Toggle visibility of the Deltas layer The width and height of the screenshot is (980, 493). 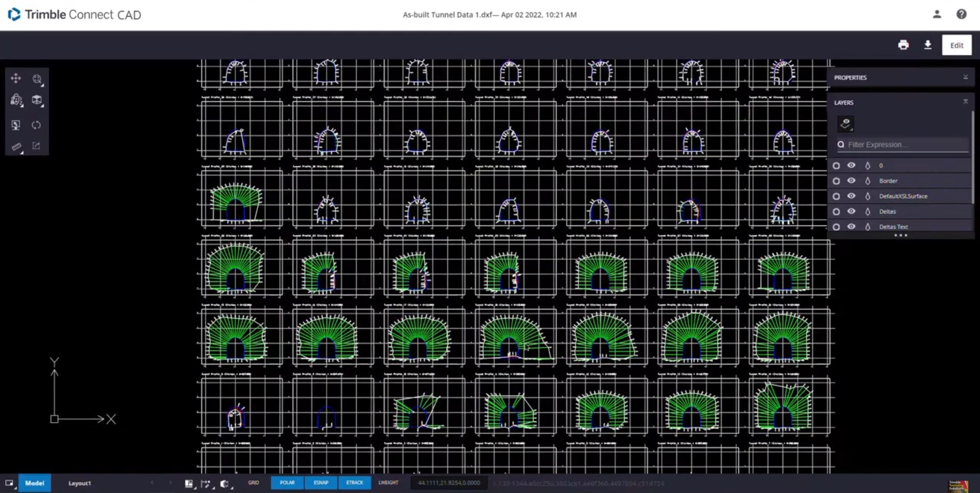851,211
